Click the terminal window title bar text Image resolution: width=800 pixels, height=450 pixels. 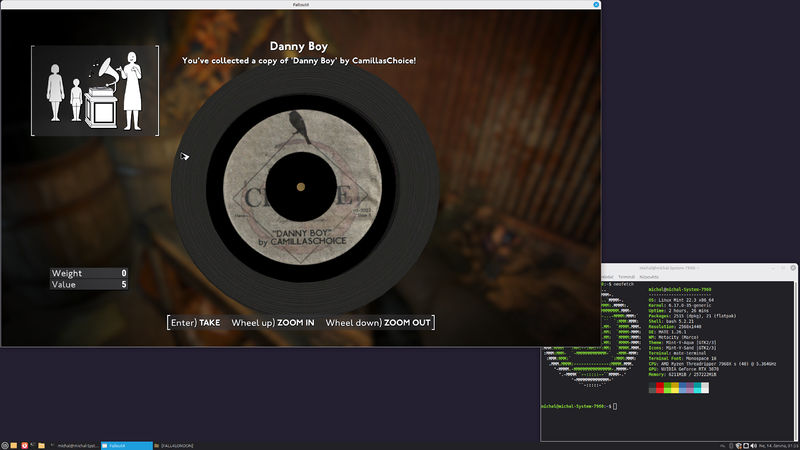pyautogui.click(x=667, y=268)
